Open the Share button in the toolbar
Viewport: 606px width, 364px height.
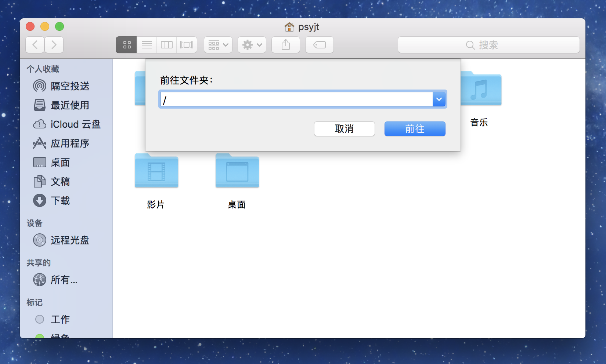tap(285, 44)
